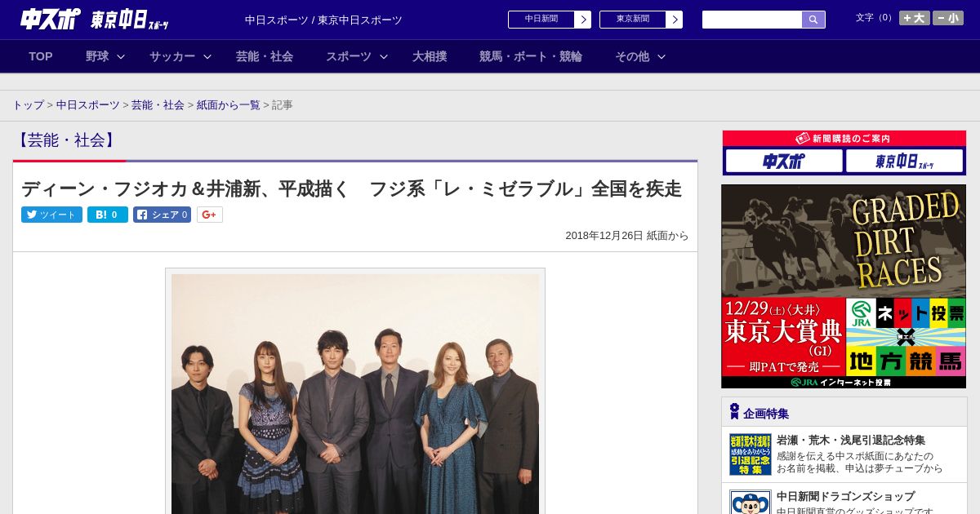
Task: Click the 中スポ subscription banner button
Action: [784, 161]
